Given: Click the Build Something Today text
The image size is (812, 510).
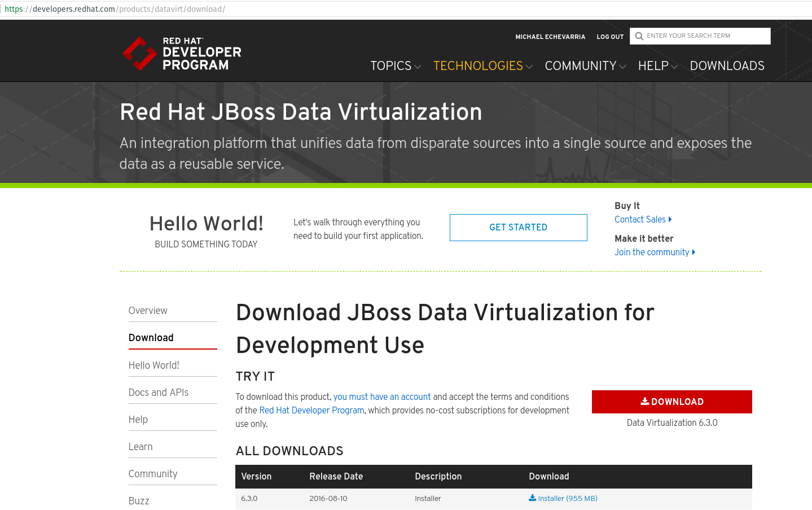Looking at the screenshot, I should coord(206,245).
